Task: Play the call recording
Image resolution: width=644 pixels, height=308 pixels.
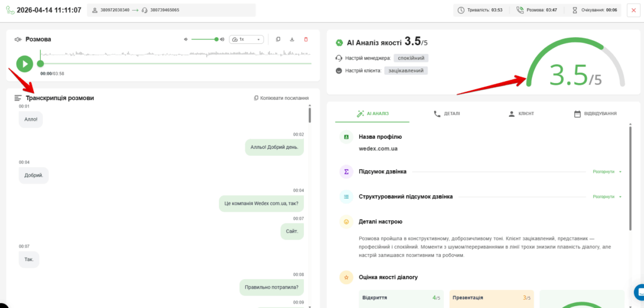Action: coord(25,63)
